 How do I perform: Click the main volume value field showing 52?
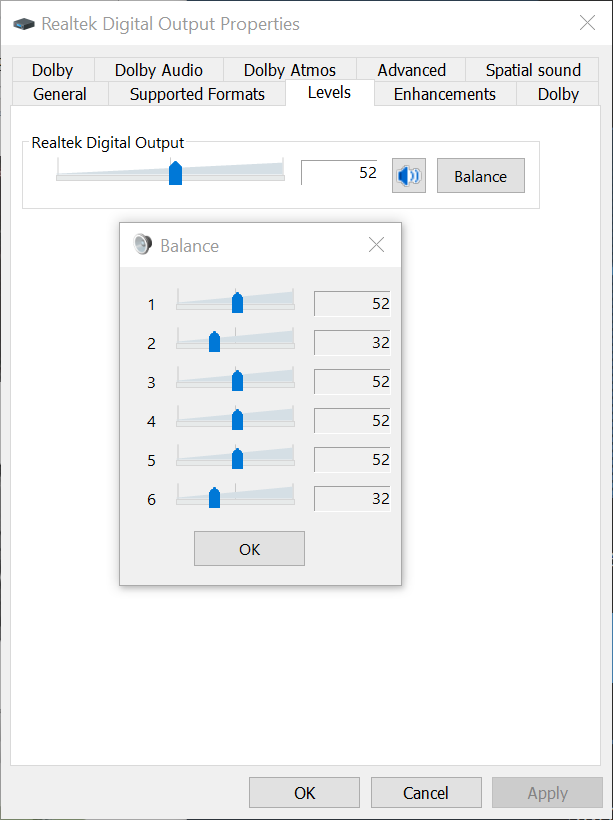pyautogui.click(x=339, y=173)
